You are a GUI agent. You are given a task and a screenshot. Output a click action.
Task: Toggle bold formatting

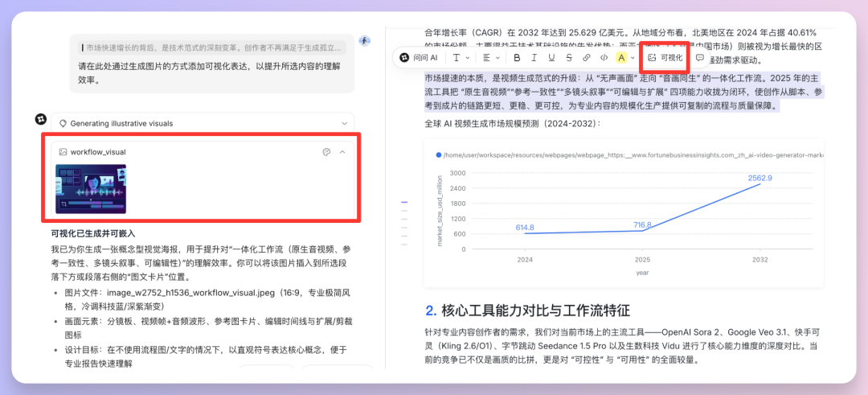(x=517, y=58)
